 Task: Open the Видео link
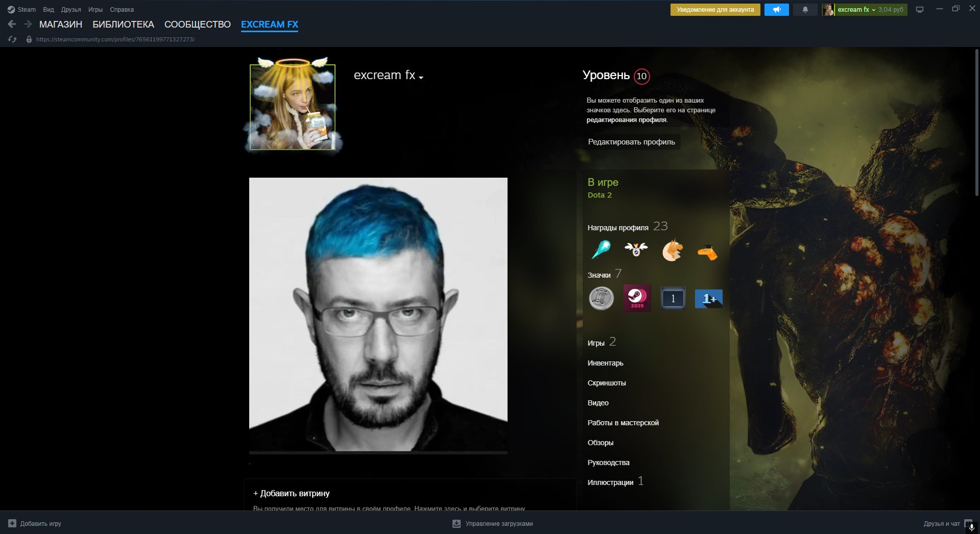point(598,403)
